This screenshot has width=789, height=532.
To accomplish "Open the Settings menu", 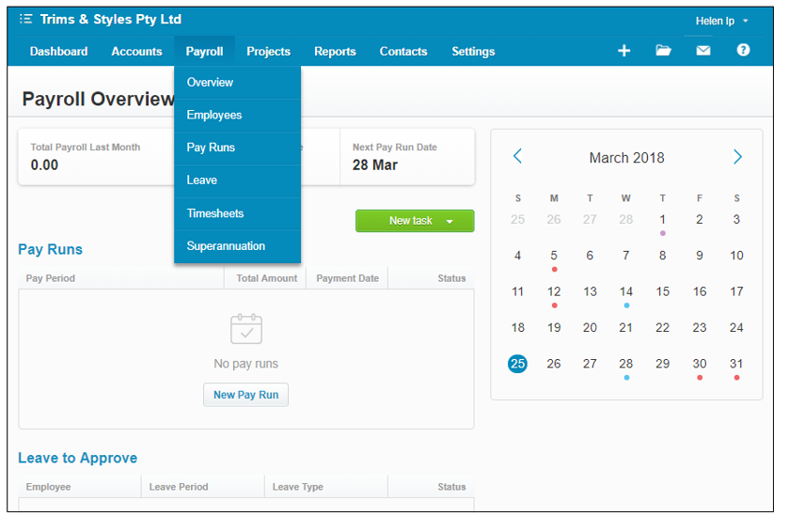I will pos(473,52).
